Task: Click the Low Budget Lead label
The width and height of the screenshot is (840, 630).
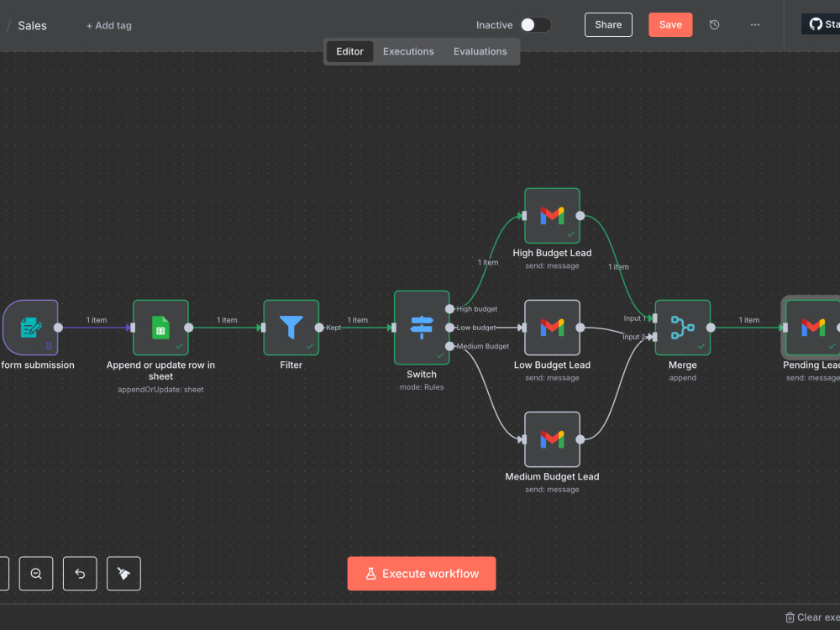Action: tap(552, 365)
